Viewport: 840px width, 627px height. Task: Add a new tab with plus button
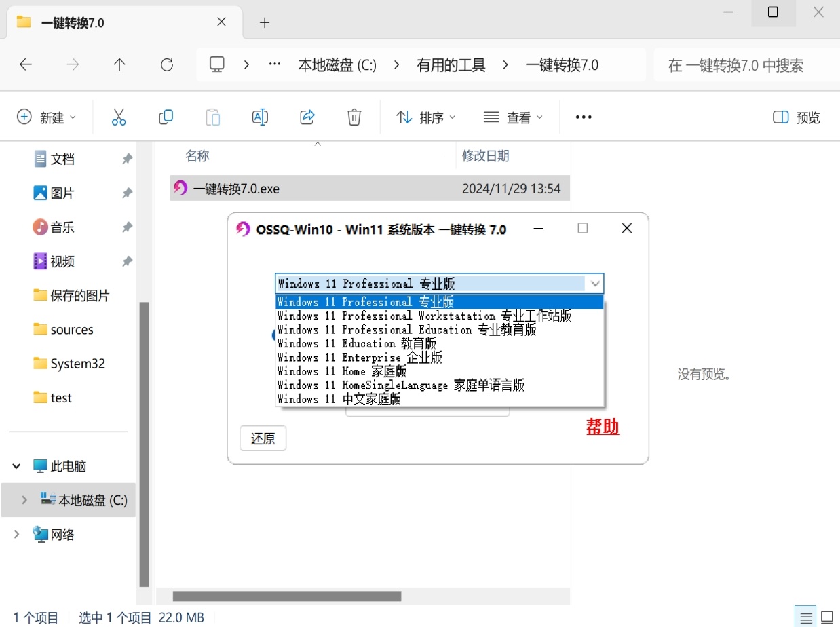[265, 22]
